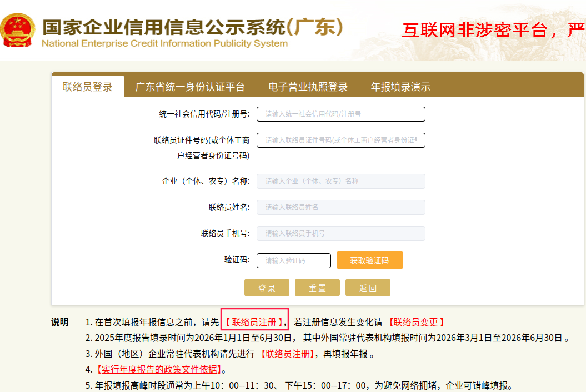The width and height of the screenshot is (586, 392).
Task: Click the 返回 button
Action: [x=368, y=288]
